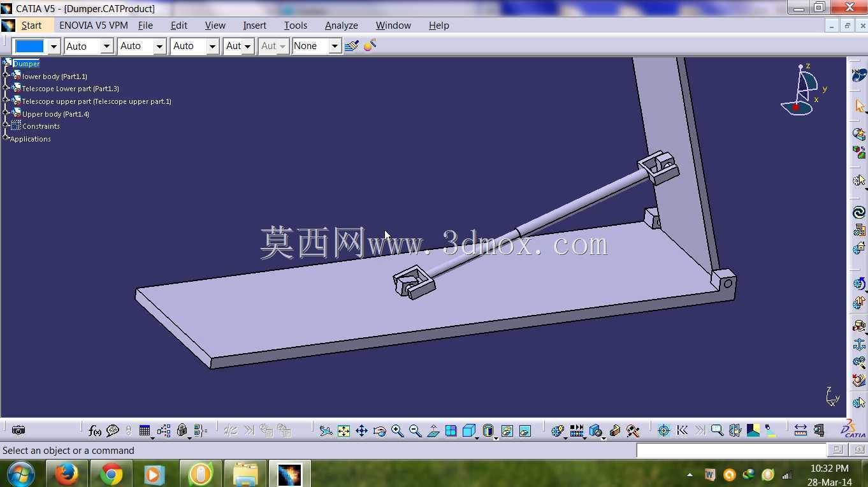The image size is (868, 487).
Task: Open the Tools menu
Action: [295, 25]
